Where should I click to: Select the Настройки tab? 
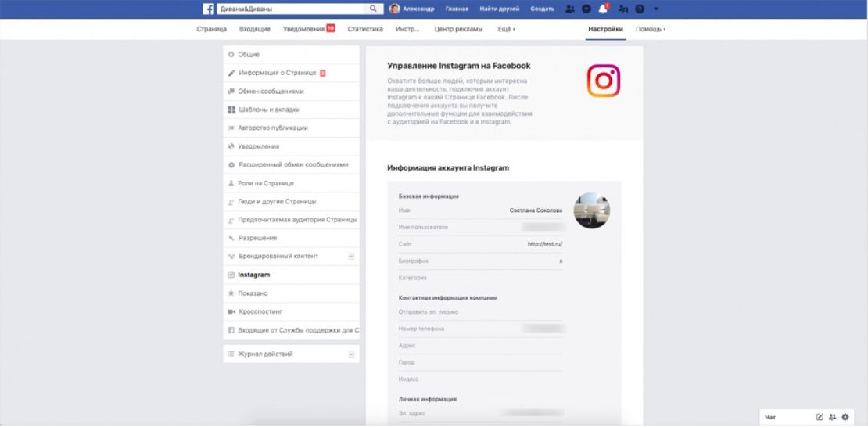click(605, 30)
